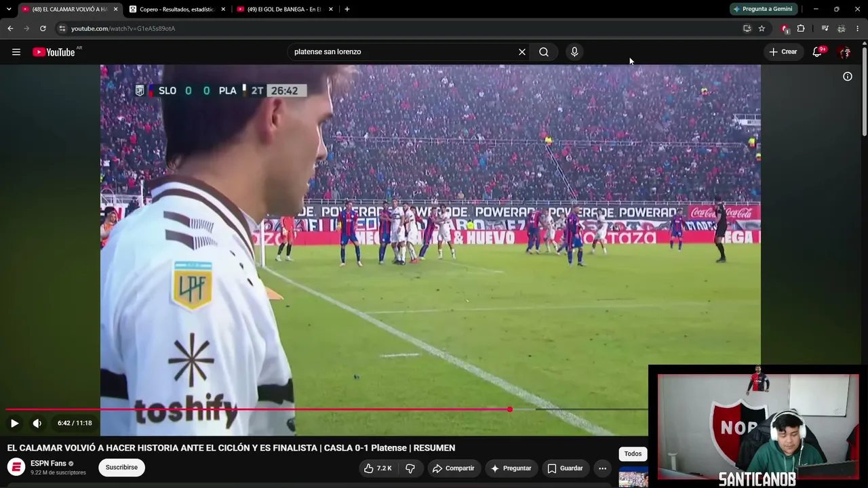This screenshot has width=868, height=488.
Task: Dislike this video
Action: click(x=410, y=468)
